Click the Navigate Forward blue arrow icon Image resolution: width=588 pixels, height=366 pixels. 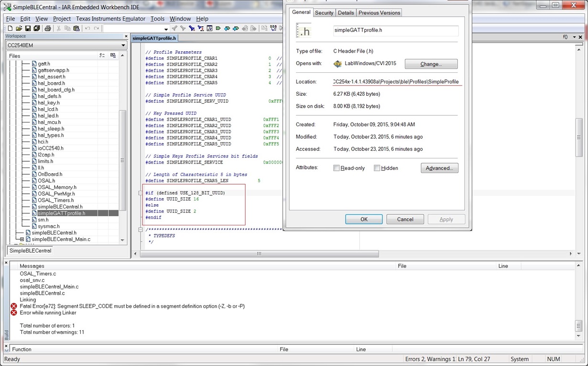pyautogui.click(x=236, y=29)
